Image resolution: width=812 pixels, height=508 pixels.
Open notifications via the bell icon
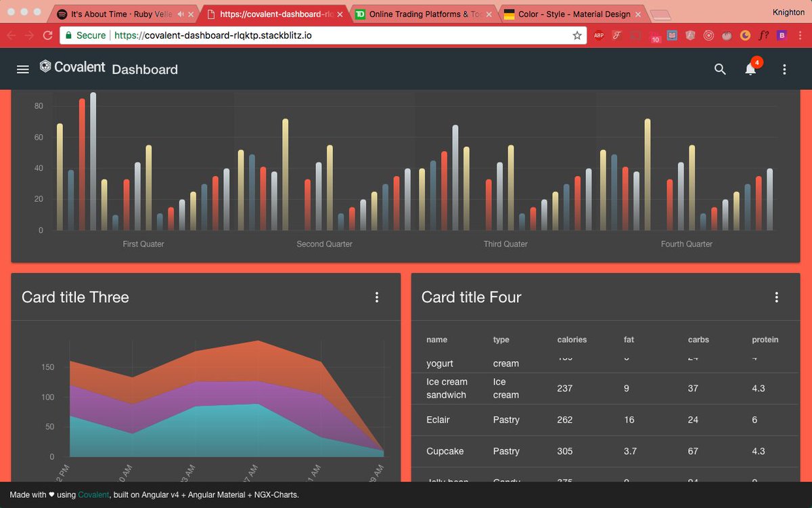[x=750, y=69]
